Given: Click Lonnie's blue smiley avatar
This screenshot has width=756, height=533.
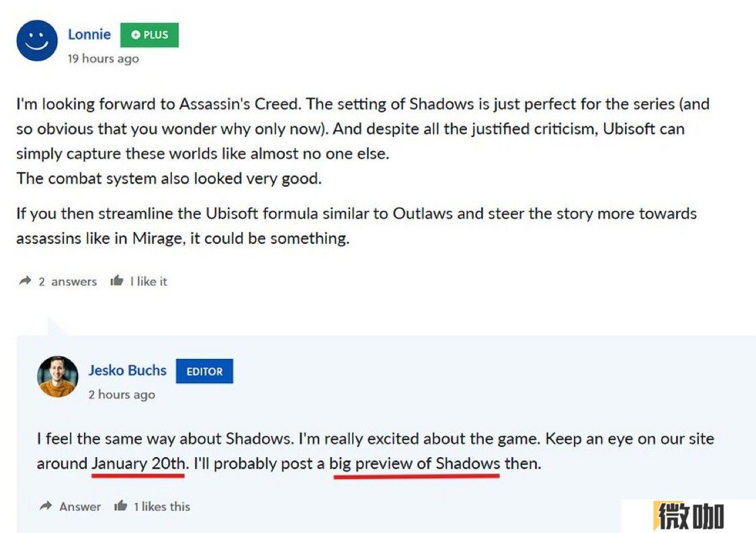Looking at the screenshot, I should pos(37,40).
